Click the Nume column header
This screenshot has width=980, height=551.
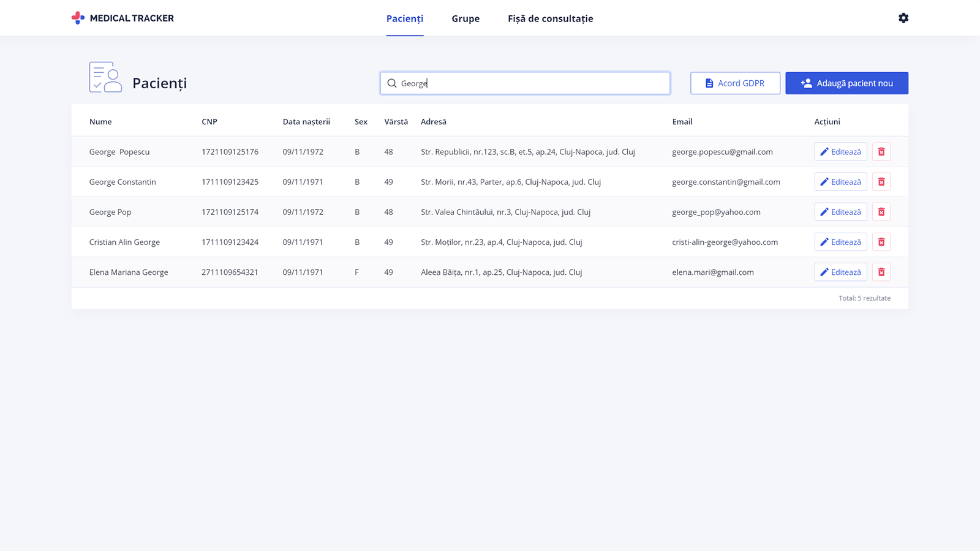pyautogui.click(x=100, y=122)
